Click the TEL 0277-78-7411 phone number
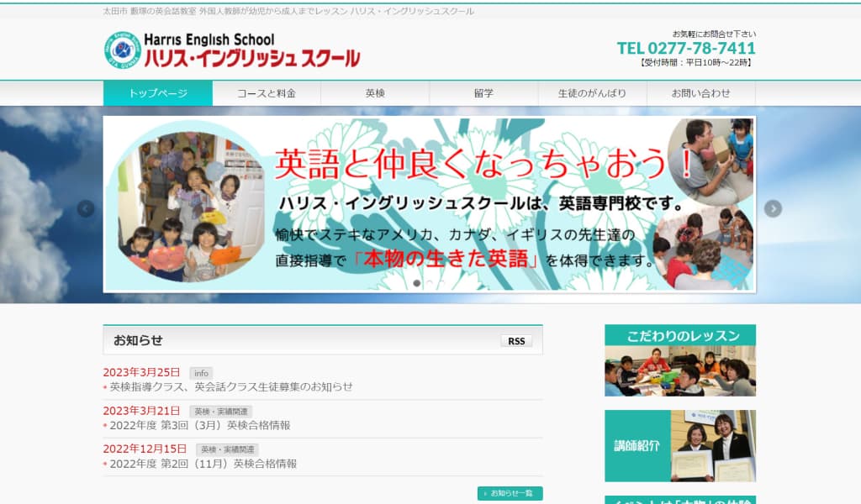This screenshot has width=861, height=504. point(686,48)
